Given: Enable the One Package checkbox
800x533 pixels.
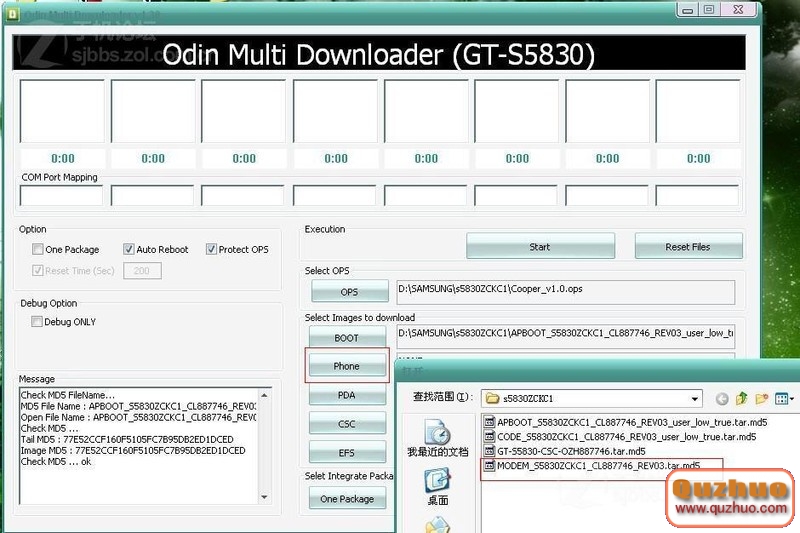Looking at the screenshot, I should point(37,249).
